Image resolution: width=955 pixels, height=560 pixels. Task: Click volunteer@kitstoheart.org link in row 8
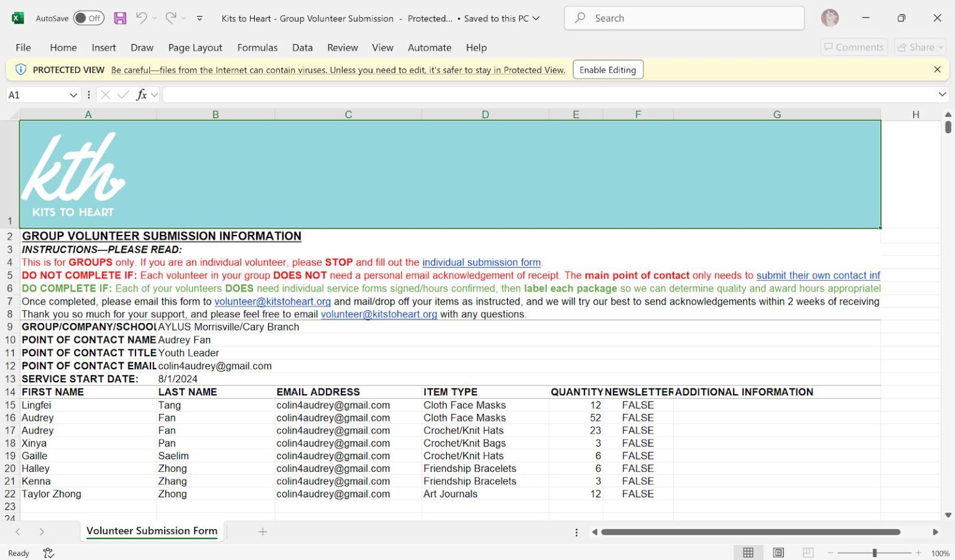point(379,314)
